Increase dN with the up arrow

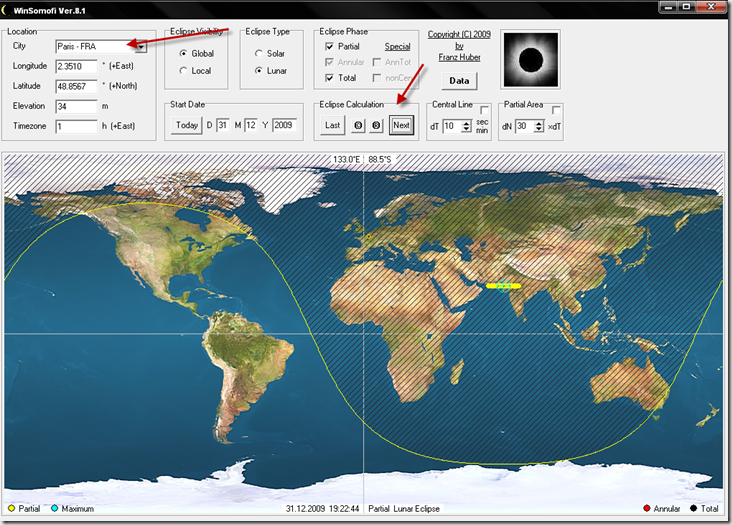(x=539, y=123)
